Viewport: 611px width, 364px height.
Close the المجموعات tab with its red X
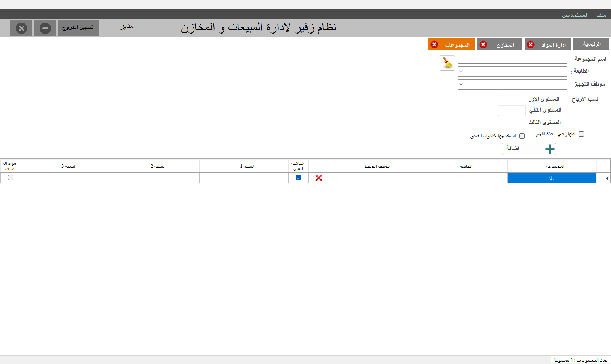(434, 44)
